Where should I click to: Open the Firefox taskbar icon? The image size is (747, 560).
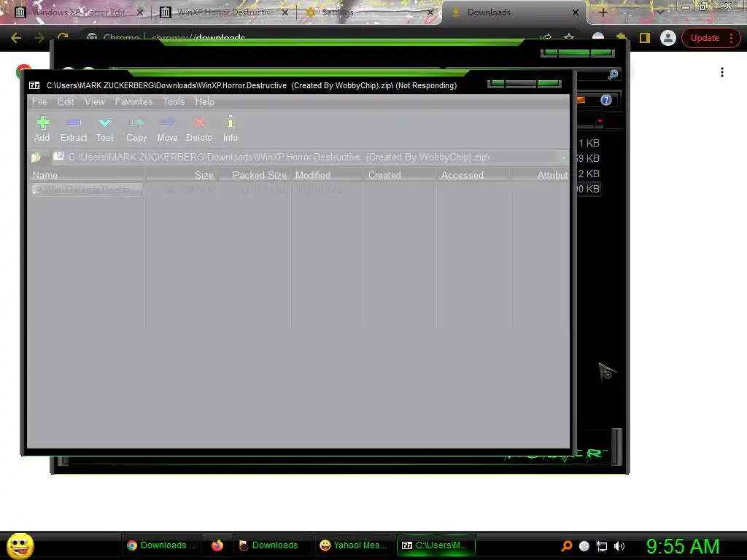coord(217,545)
